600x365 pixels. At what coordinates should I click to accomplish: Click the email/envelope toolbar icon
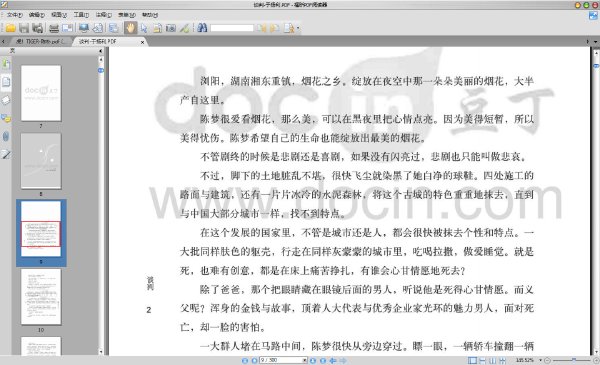coord(67,28)
